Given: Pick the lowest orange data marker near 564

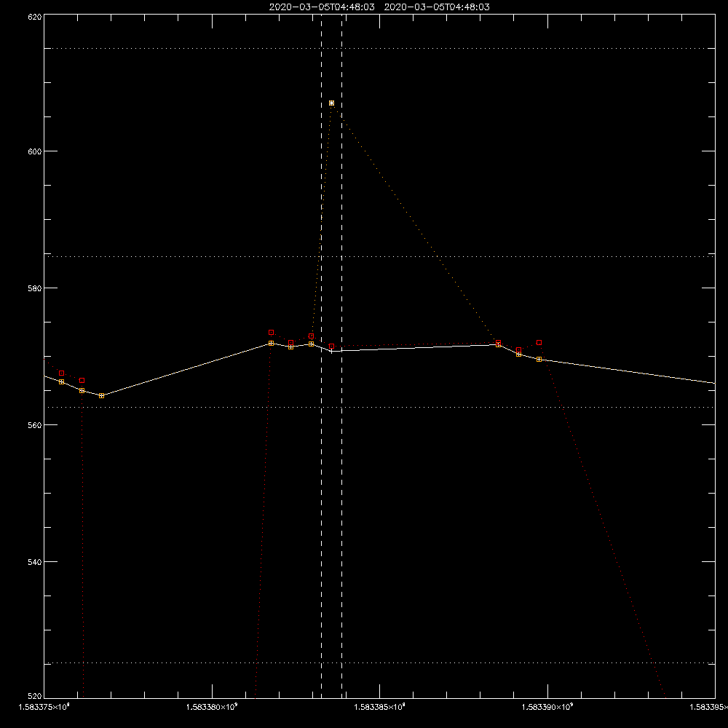Looking at the screenshot, I should click(x=102, y=395).
